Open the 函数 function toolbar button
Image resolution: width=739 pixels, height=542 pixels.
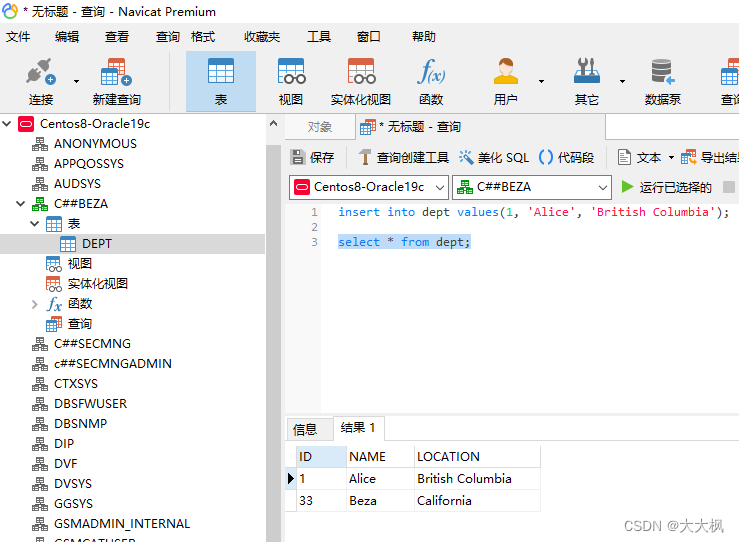click(431, 81)
